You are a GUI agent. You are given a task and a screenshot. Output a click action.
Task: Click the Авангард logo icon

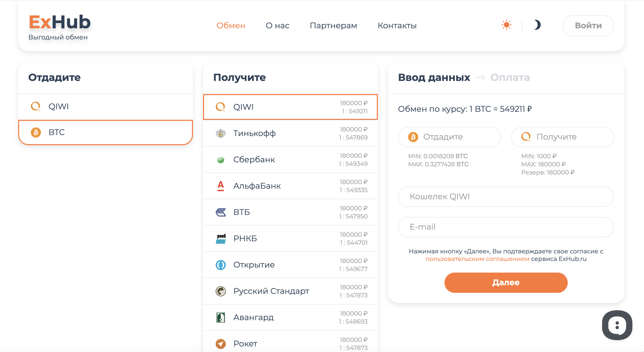pyautogui.click(x=220, y=317)
